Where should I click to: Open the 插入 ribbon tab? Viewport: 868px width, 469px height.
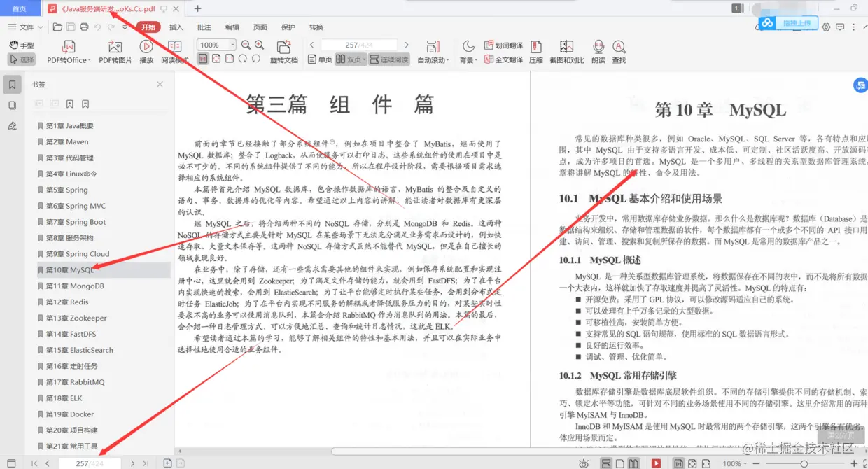pos(176,27)
